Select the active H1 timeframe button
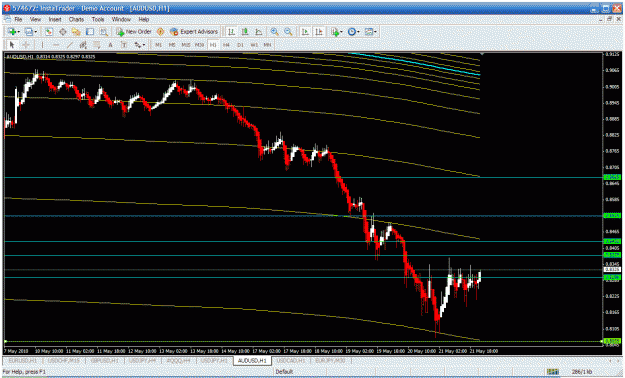 pyautogui.click(x=213, y=45)
